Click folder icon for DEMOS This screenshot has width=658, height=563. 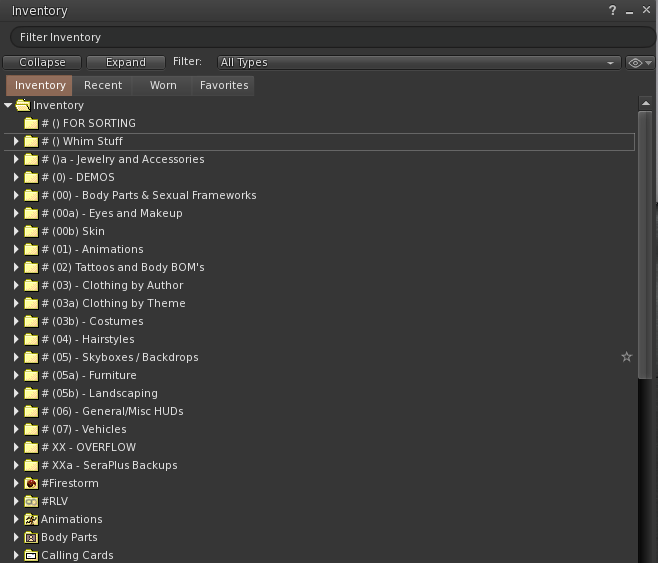pos(31,177)
